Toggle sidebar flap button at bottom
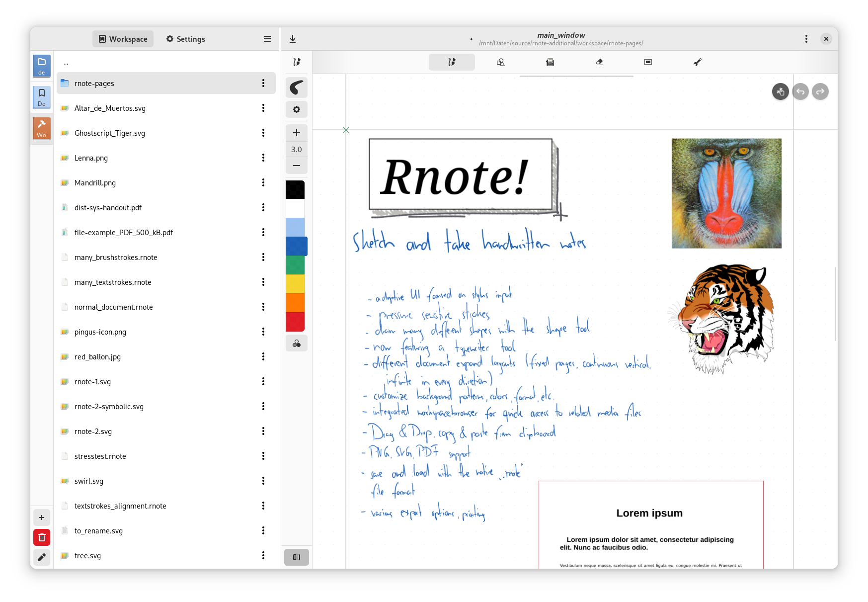 click(x=297, y=557)
